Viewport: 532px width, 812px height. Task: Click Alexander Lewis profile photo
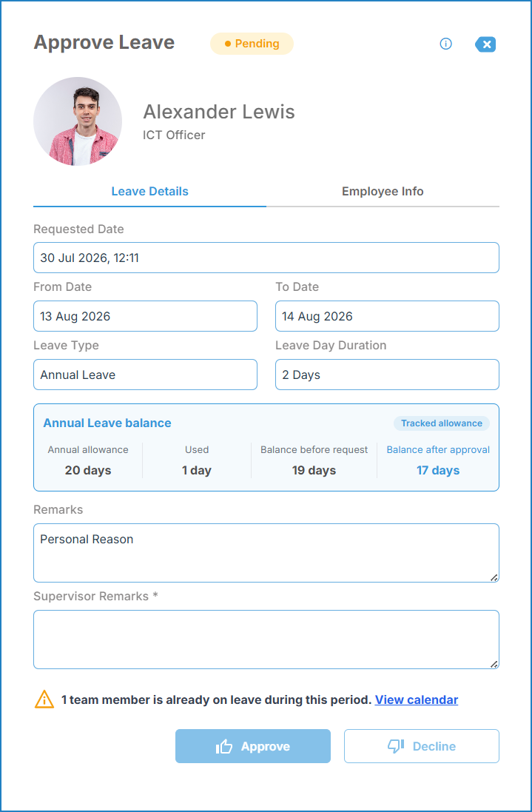(x=78, y=121)
